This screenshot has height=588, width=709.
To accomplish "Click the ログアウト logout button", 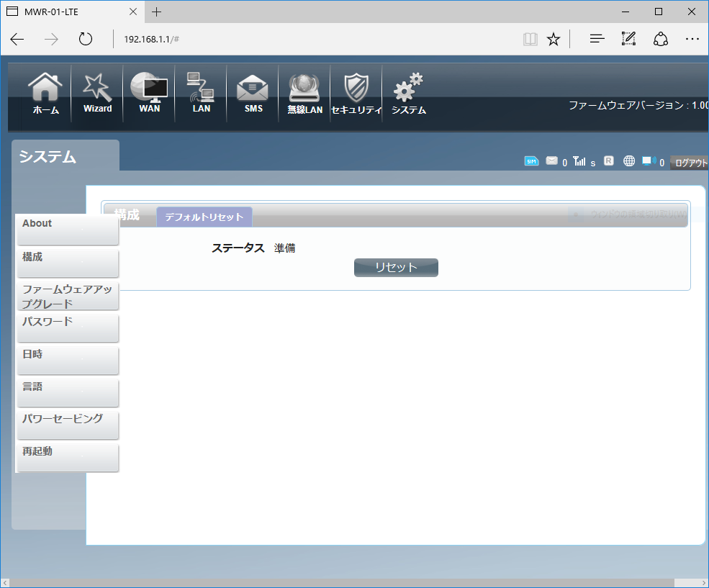I will (x=690, y=163).
